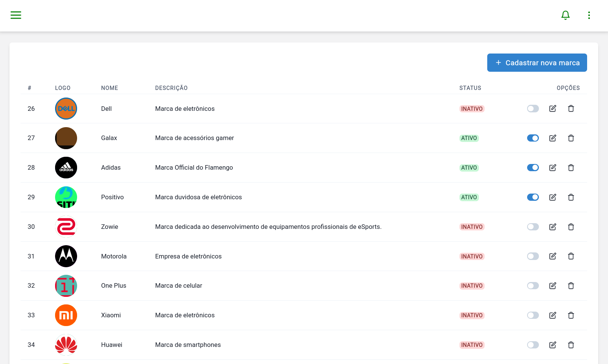
Task: Edit the Huawei brand
Action: (553, 345)
